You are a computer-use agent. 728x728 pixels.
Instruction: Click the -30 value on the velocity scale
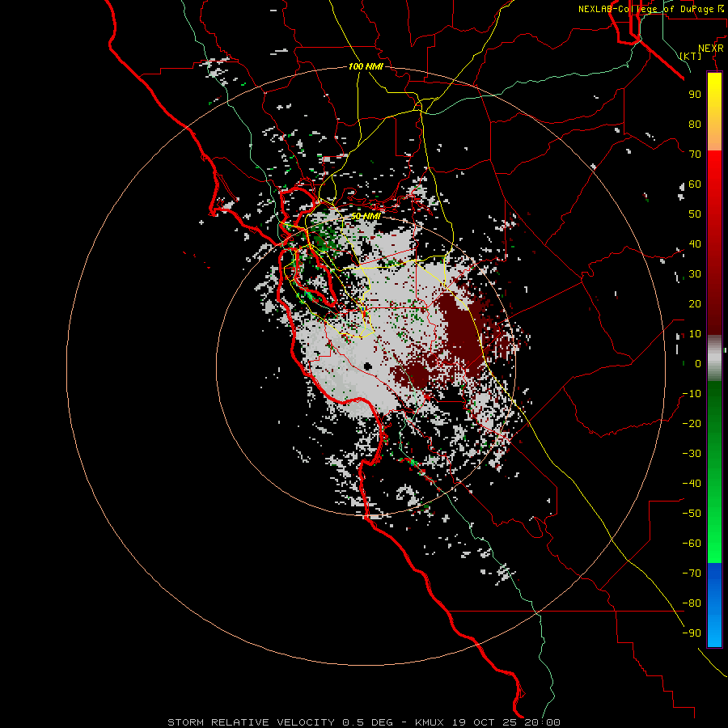692,454
